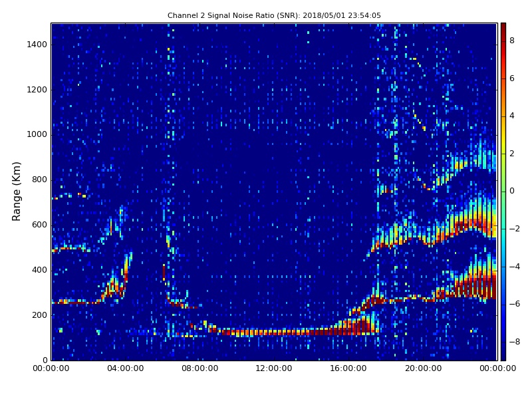Click the colorbar label 2
Screen dimensions: 532x399
512,154
